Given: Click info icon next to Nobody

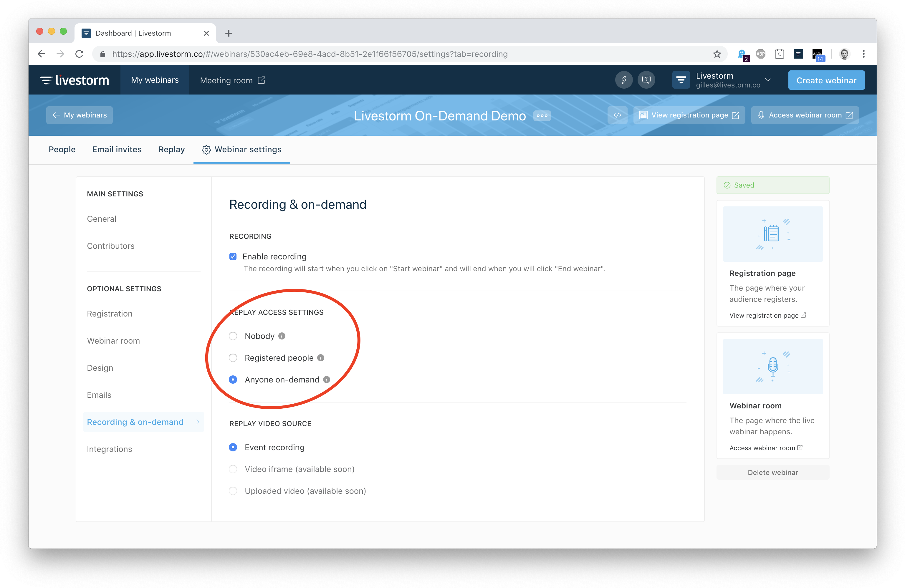Looking at the screenshot, I should pyautogui.click(x=282, y=336).
